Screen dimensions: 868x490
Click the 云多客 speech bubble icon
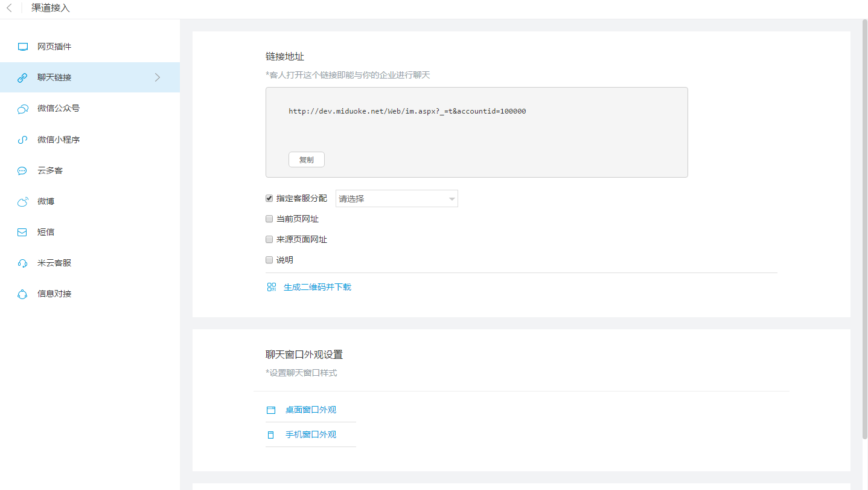tap(22, 171)
